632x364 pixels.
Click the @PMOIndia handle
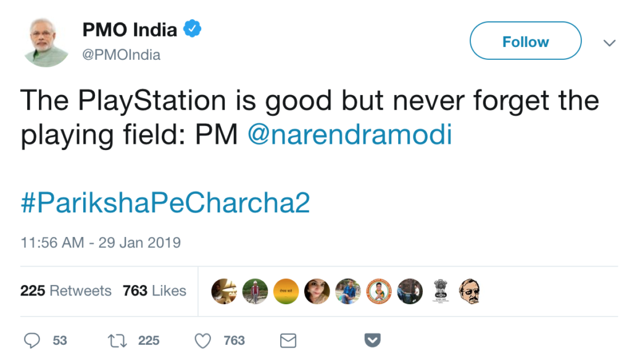[121, 55]
